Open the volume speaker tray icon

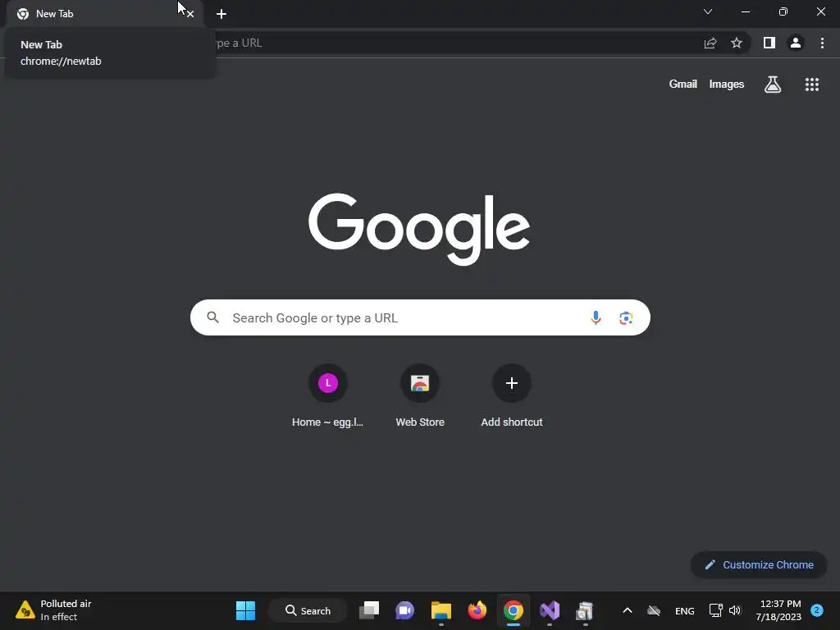point(735,610)
